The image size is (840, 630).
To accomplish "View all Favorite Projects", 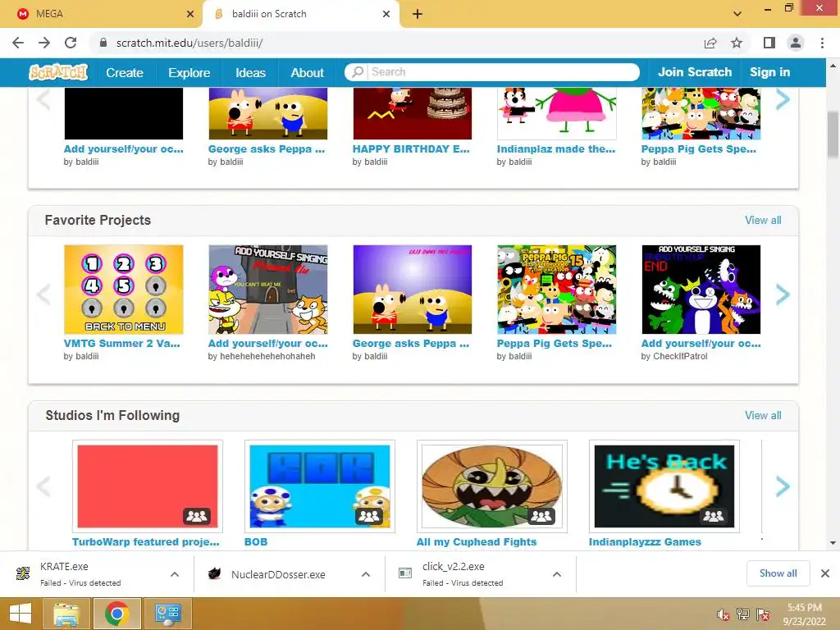I will click(763, 220).
